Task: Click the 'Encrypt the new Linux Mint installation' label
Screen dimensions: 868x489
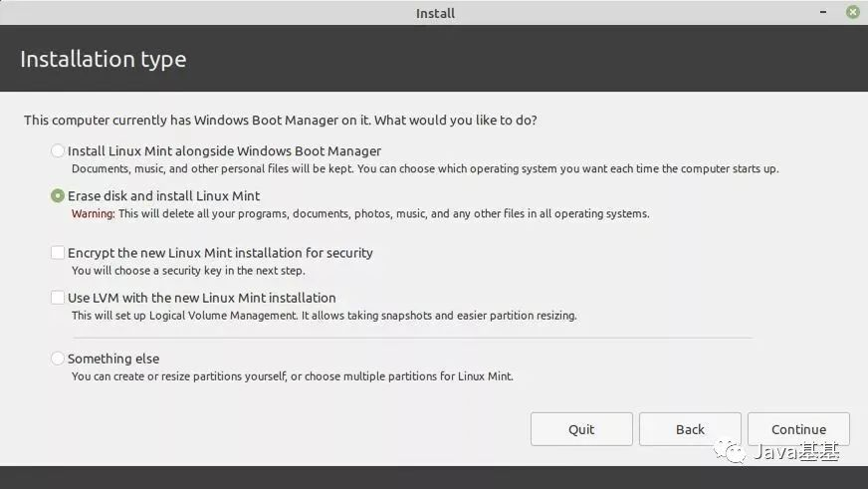Action: pos(185,253)
